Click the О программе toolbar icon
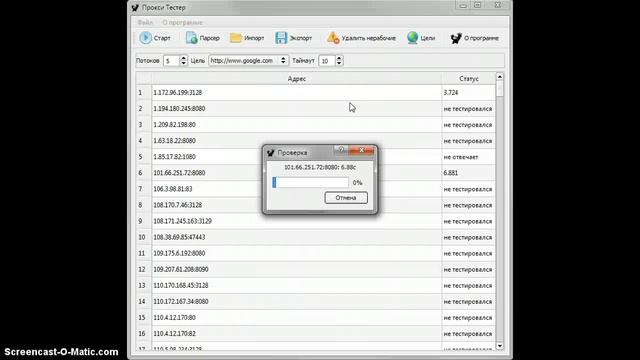640x360 pixels. tap(456, 38)
